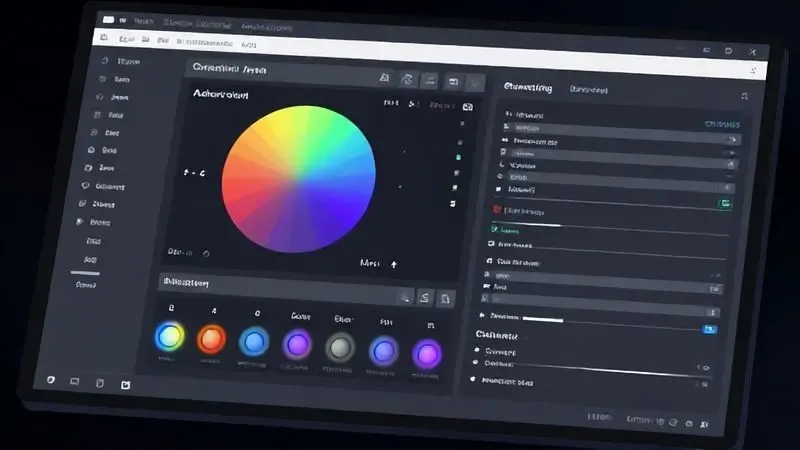Click the document icon in the swatches panel header
This screenshot has width=800, height=450.
(x=445, y=299)
